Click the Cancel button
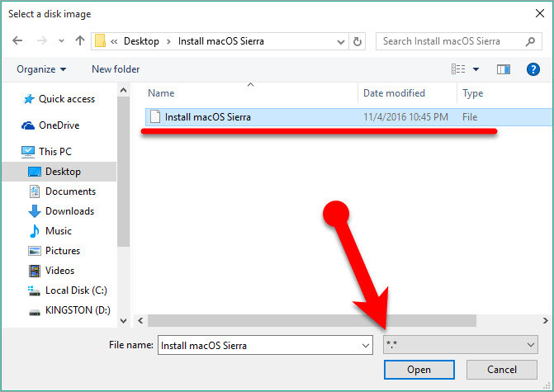The image size is (554, 392). pos(502,370)
